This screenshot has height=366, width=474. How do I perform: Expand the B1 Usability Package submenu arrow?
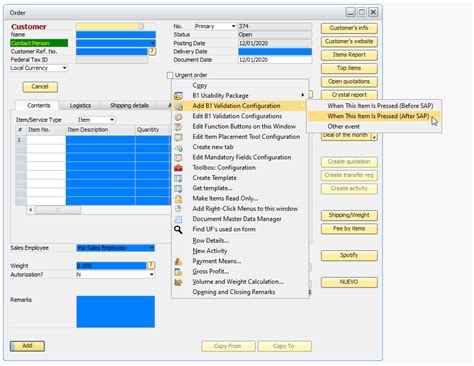pyautogui.click(x=302, y=95)
